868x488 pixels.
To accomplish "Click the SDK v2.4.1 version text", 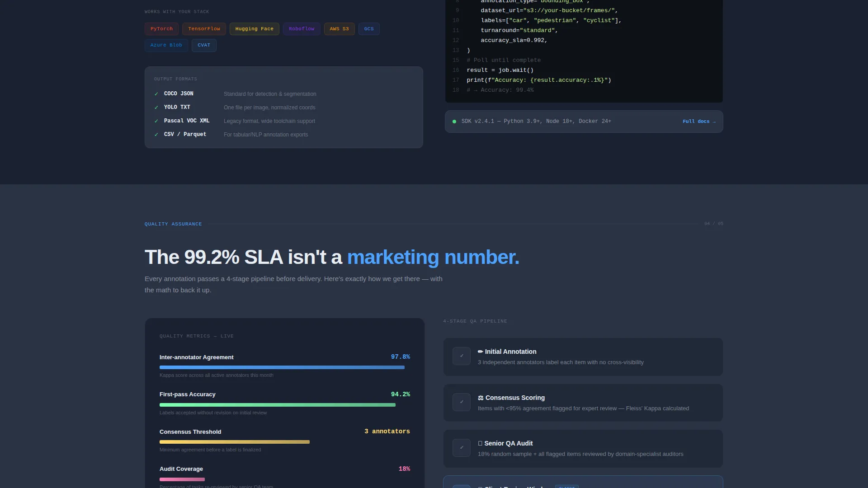I will tap(536, 122).
